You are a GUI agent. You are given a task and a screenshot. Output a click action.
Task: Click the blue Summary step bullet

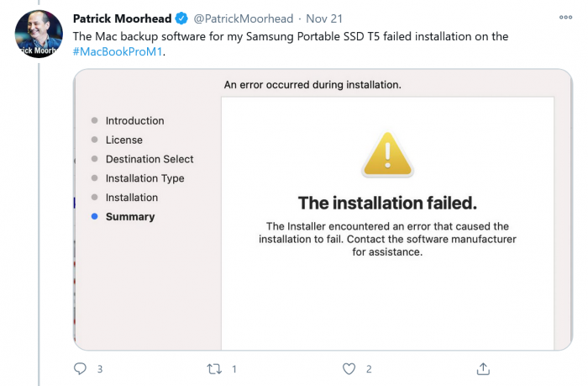click(94, 217)
